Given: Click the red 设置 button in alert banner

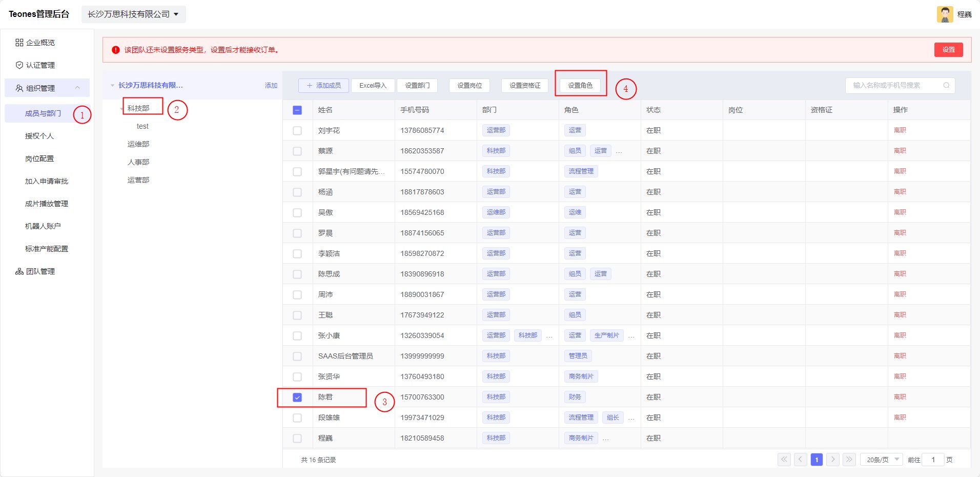Looking at the screenshot, I should (x=948, y=50).
